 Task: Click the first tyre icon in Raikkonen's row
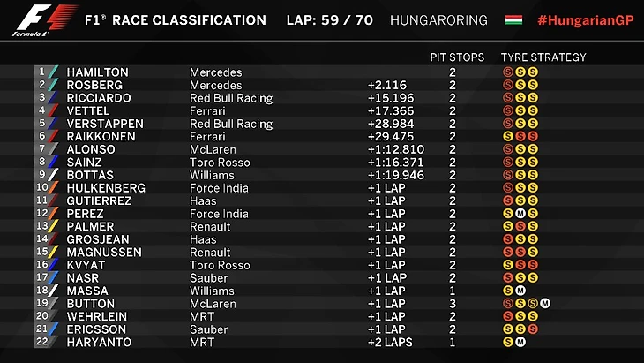[508, 137]
